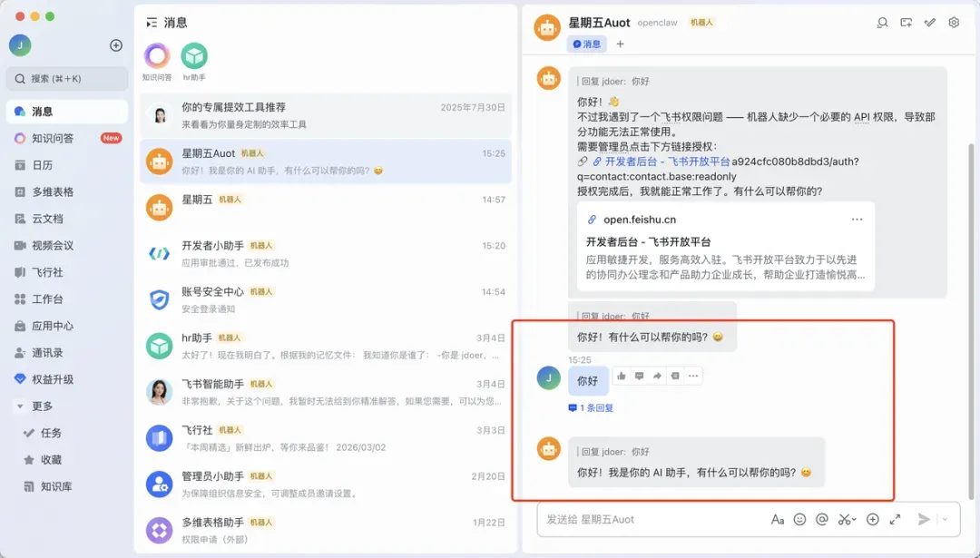Viewport: 980px width, 558px height.
Task: Open the link card three-dot menu
Action: pyautogui.click(x=857, y=220)
